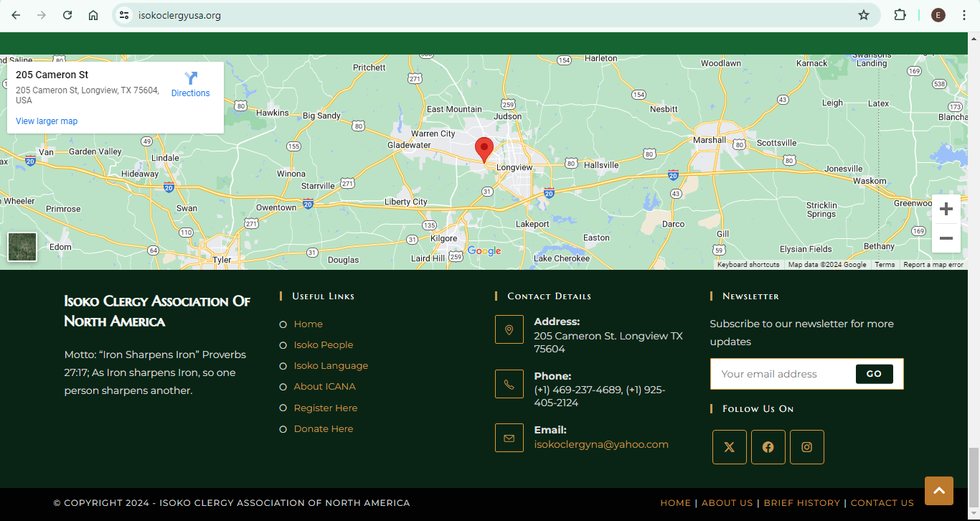Open the Instagram social icon
Image resolution: width=980 pixels, height=521 pixels.
coord(806,447)
